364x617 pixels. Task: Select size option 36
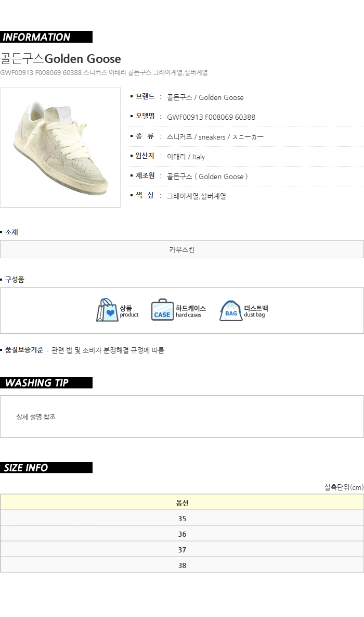click(182, 534)
